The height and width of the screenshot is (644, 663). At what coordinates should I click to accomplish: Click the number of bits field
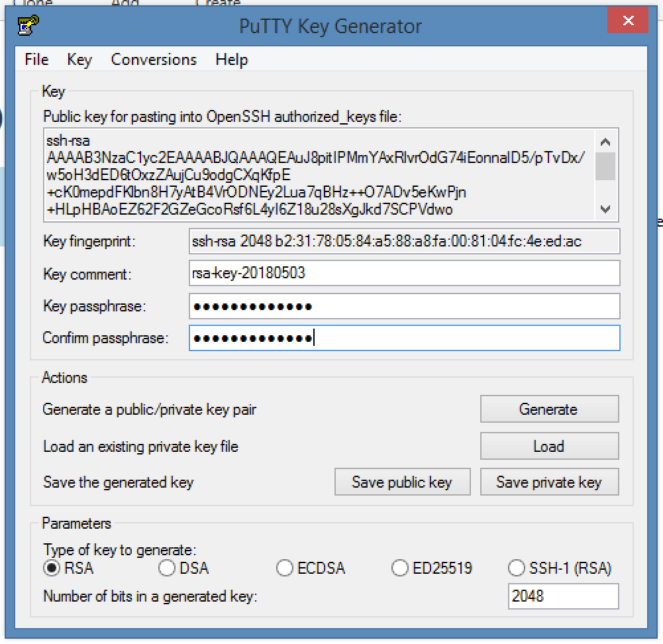563,596
